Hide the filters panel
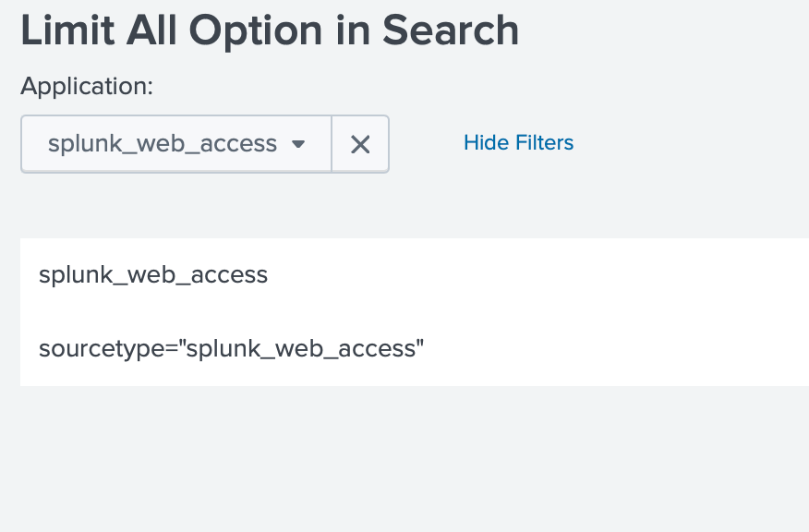The width and height of the screenshot is (809, 532). (x=518, y=143)
